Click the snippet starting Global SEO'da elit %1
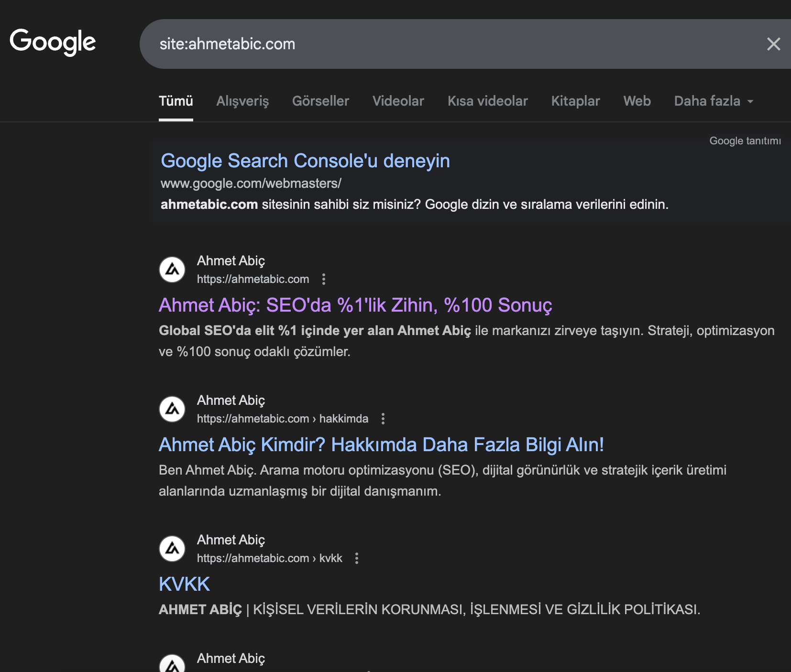This screenshot has width=791, height=672. [467, 341]
